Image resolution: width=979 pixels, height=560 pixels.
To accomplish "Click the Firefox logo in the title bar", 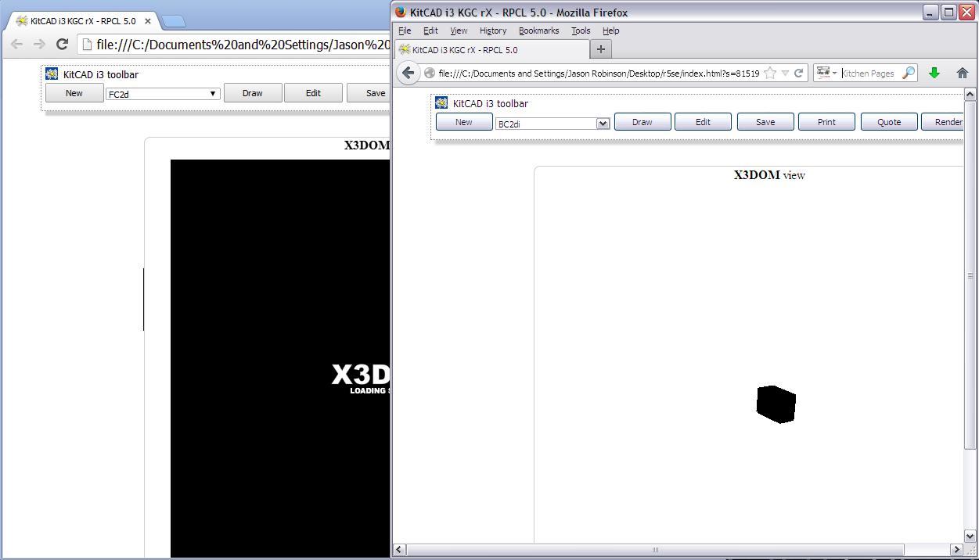I will pos(401,12).
